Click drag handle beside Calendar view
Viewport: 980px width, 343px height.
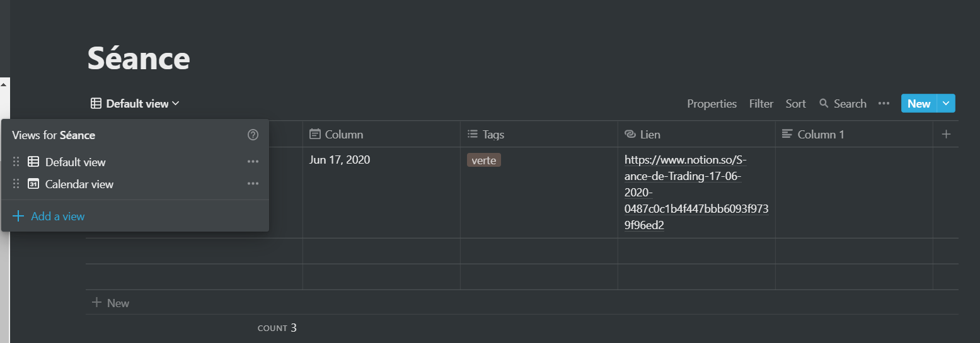coord(16,184)
